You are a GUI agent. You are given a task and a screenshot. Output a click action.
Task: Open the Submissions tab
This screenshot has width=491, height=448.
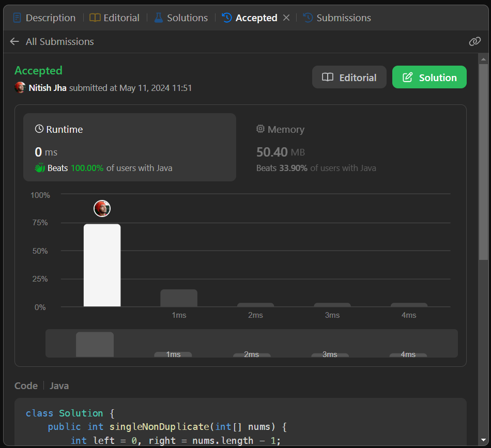pyautogui.click(x=337, y=18)
